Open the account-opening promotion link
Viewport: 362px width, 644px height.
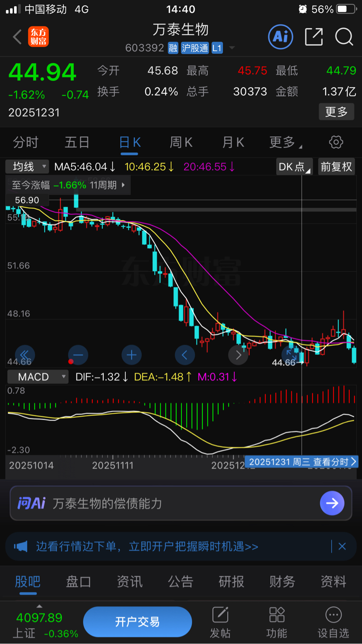coord(147,546)
